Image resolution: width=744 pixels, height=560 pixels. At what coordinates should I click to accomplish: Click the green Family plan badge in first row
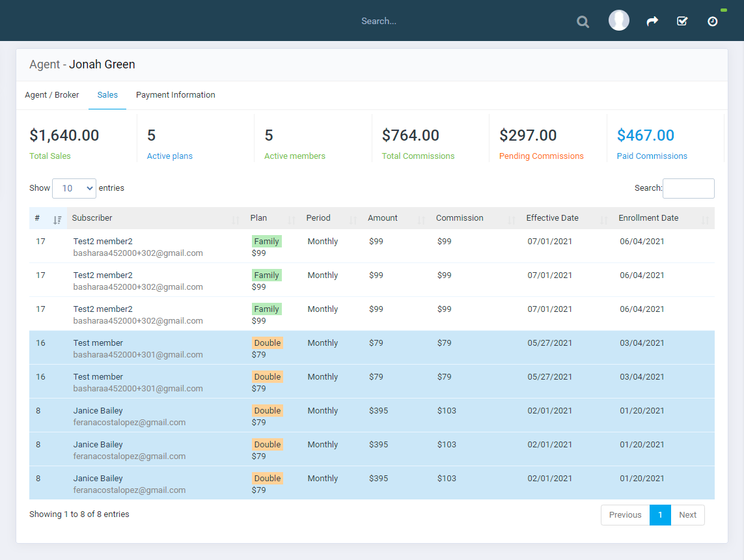(x=266, y=242)
